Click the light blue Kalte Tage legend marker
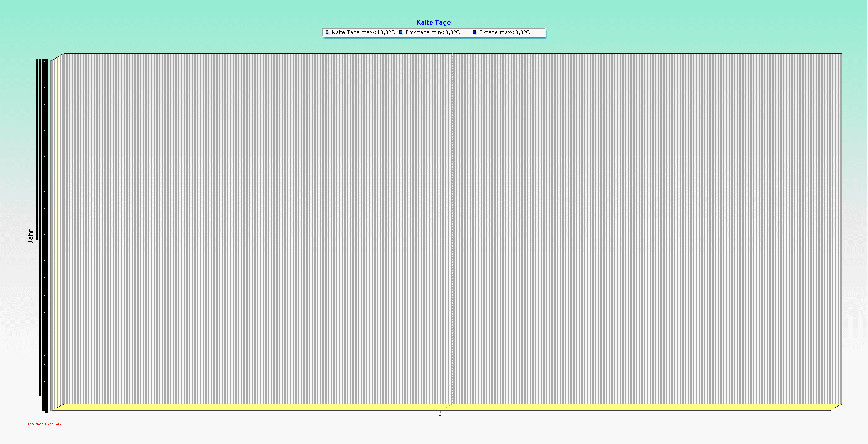The image size is (868, 444). click(x=327, y=32)
